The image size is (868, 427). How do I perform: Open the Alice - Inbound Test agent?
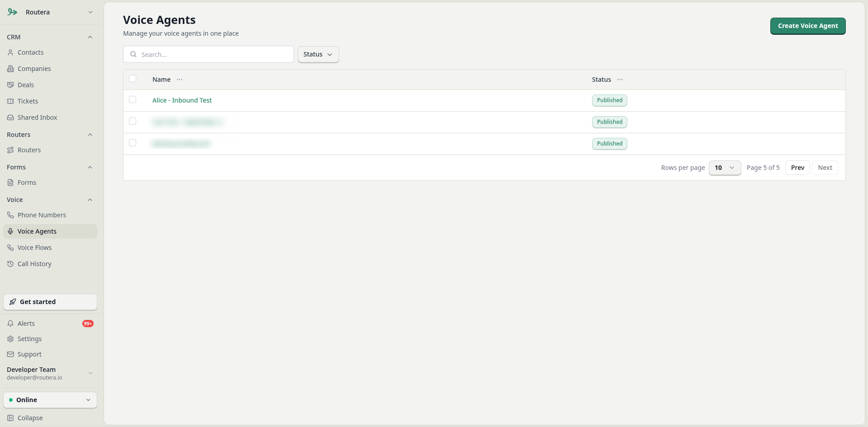pyautogui.click(x=182, y=100)
